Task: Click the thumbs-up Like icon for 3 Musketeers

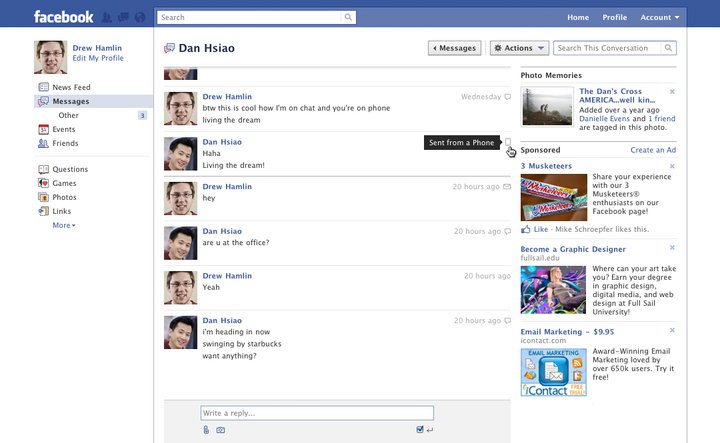Action: coord(526,229)
